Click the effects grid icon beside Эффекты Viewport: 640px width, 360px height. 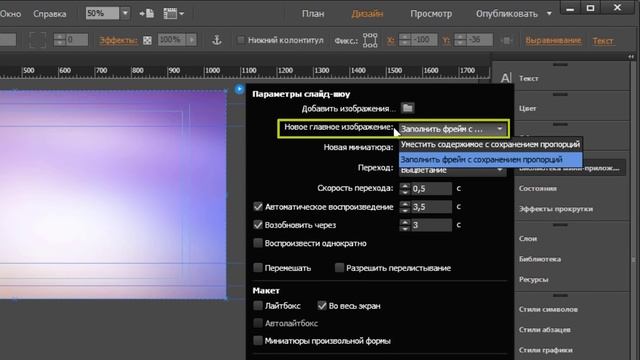(x=147, y=40)
